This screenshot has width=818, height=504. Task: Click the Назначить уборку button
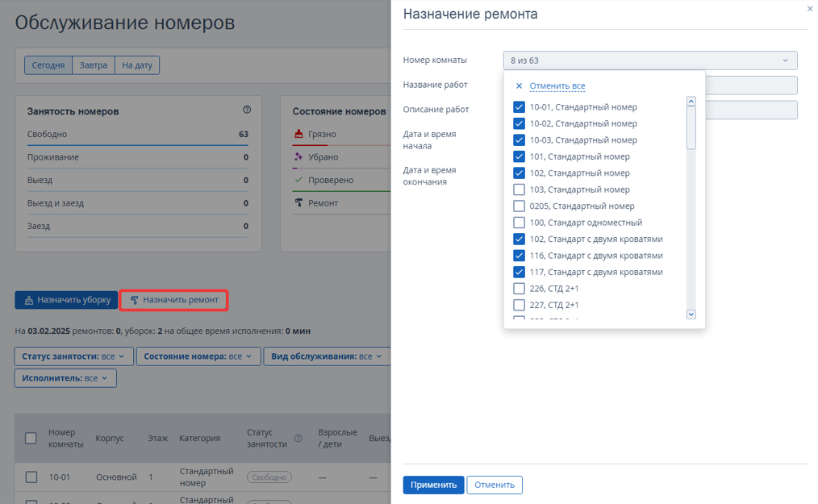point(66,300)
